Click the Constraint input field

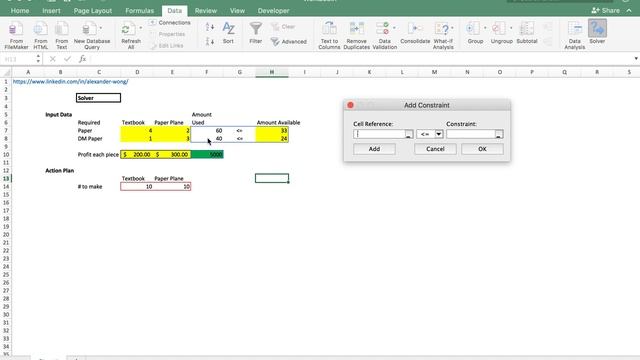(470, 134)
